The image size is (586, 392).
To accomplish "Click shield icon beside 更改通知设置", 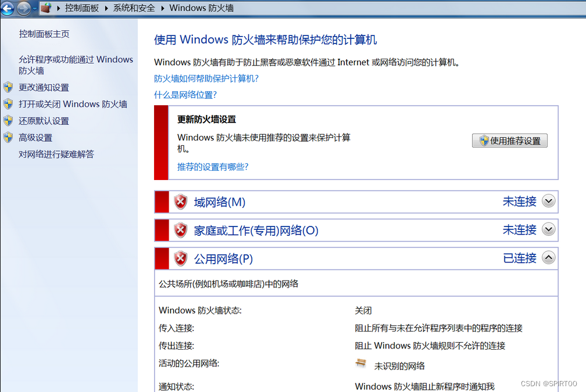I will (x=8, y=87).
